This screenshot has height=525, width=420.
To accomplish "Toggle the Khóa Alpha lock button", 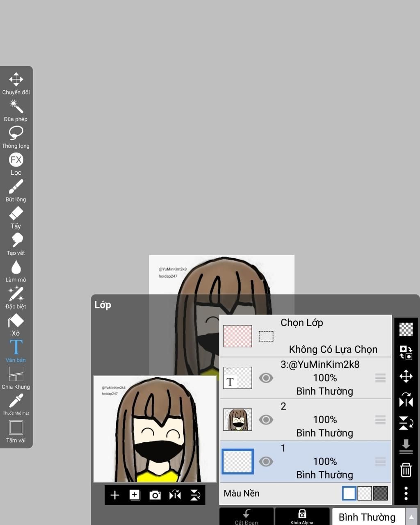I will click(x=302, y=516).
